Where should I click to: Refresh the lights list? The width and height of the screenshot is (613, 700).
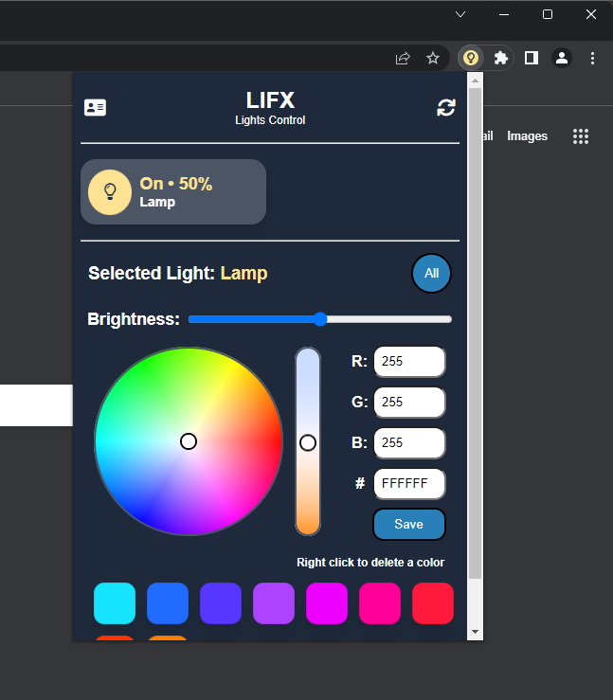(445, 108)
